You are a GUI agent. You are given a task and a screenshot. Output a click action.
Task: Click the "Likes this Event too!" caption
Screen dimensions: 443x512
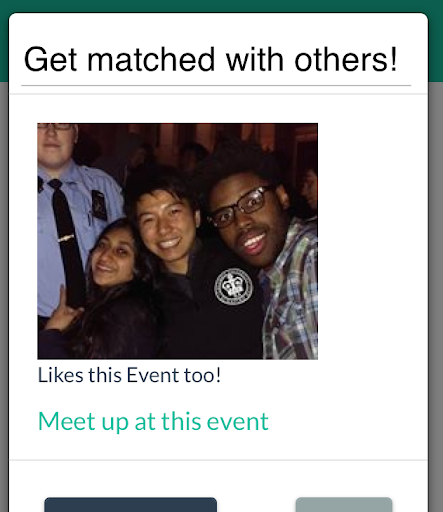tap(129, 375)
